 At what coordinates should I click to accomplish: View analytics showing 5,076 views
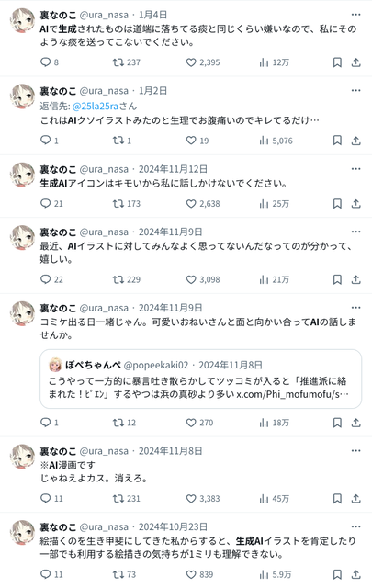pos(276,141)
